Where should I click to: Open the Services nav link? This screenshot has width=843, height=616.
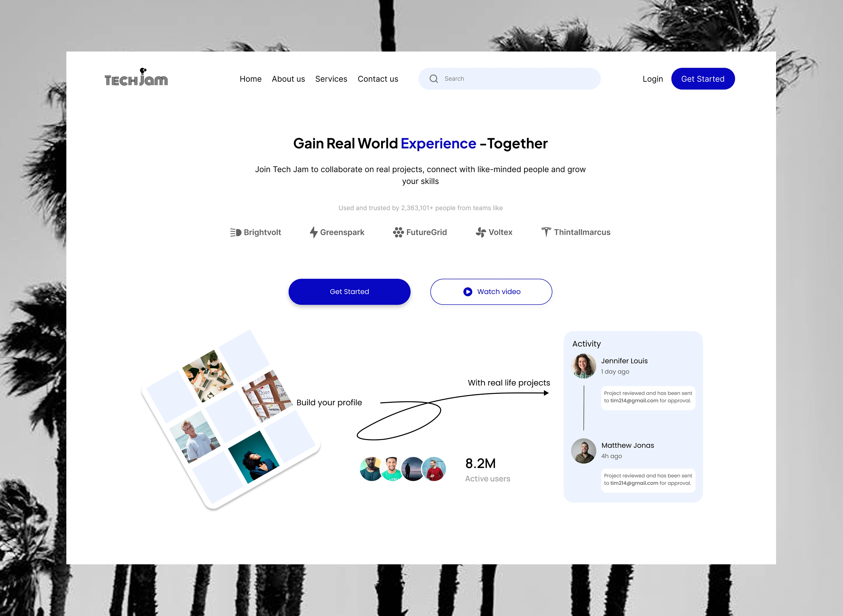point(331,79)
